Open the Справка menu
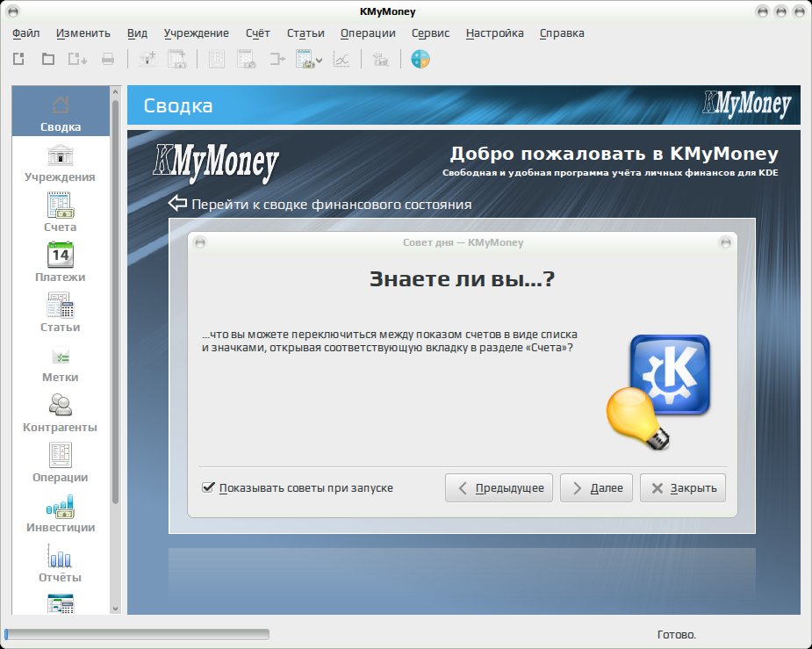The image size is (812, 649). [x=562, y=33]
